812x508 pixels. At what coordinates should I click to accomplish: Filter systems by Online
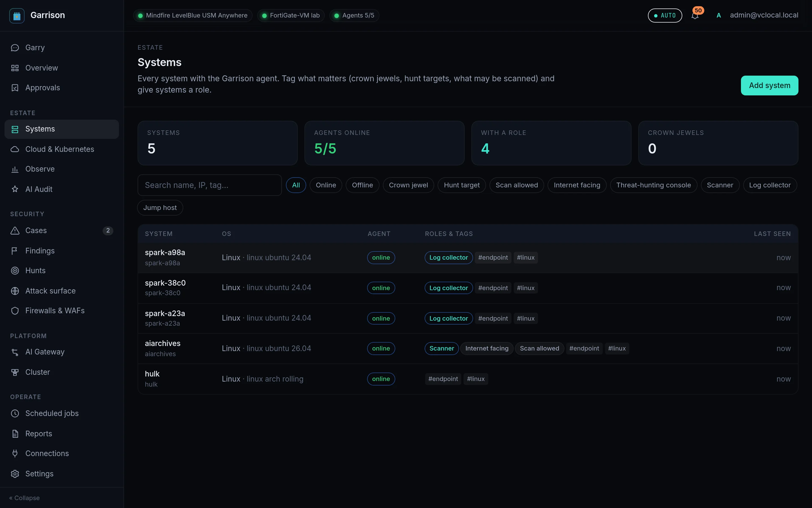click(326, 185)
